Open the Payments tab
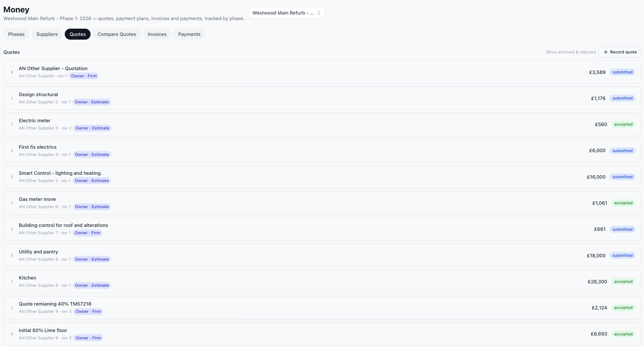This screenshot has height=347, width=644. pos(189,34)
